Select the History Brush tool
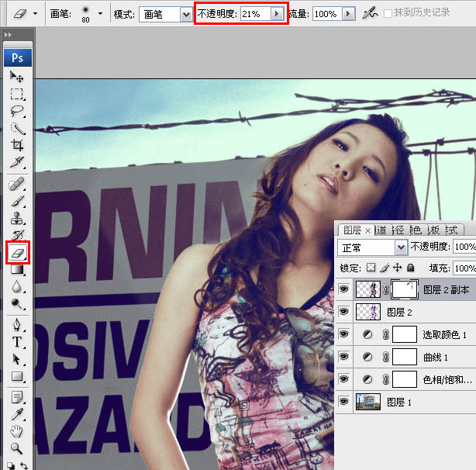Viewport: 476px width, 470px height. (17, 234)
